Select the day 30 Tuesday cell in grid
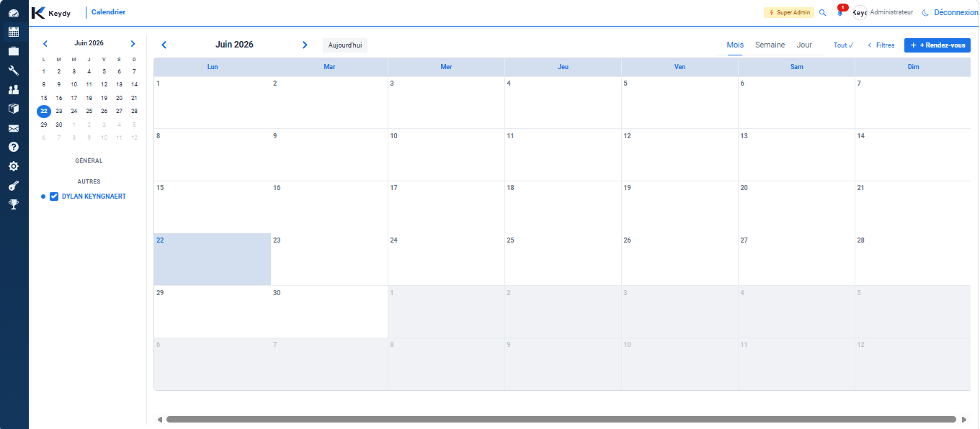This screenshot has width=980, height=429. coord(329,312)
